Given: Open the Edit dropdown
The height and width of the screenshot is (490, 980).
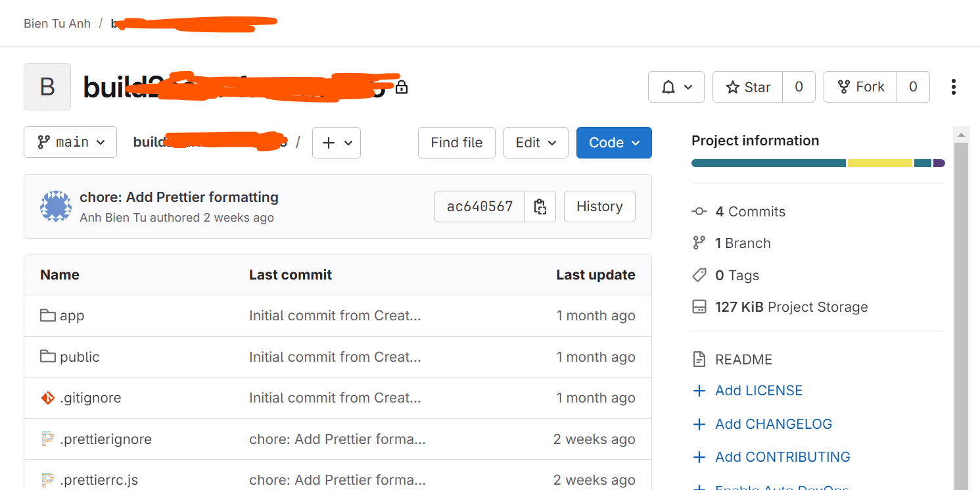Looking at the screenshot, I should 535,142.
